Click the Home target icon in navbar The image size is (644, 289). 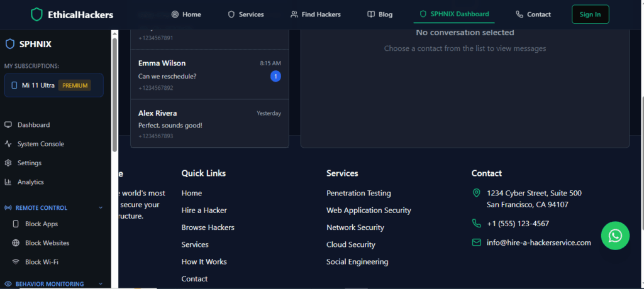coord(175,14)
